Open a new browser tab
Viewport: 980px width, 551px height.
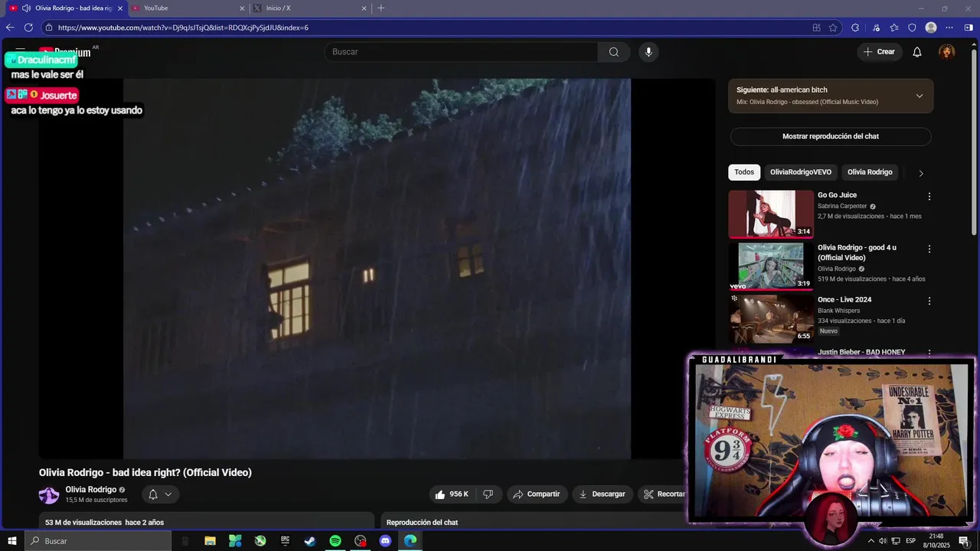381,8
